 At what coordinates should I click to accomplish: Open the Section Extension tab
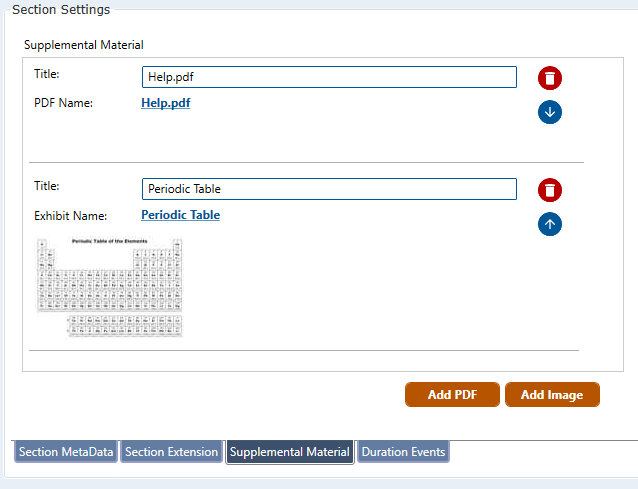tap(172, 452)
